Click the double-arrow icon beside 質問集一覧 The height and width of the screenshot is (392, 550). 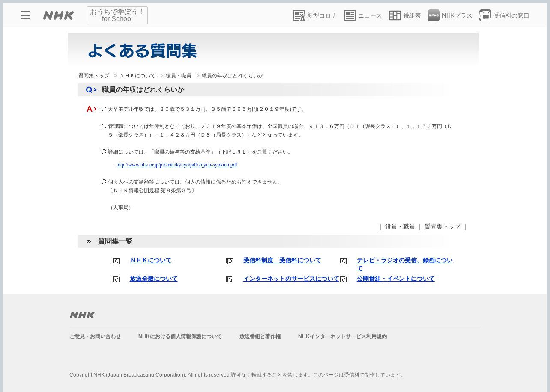[89, 241]
